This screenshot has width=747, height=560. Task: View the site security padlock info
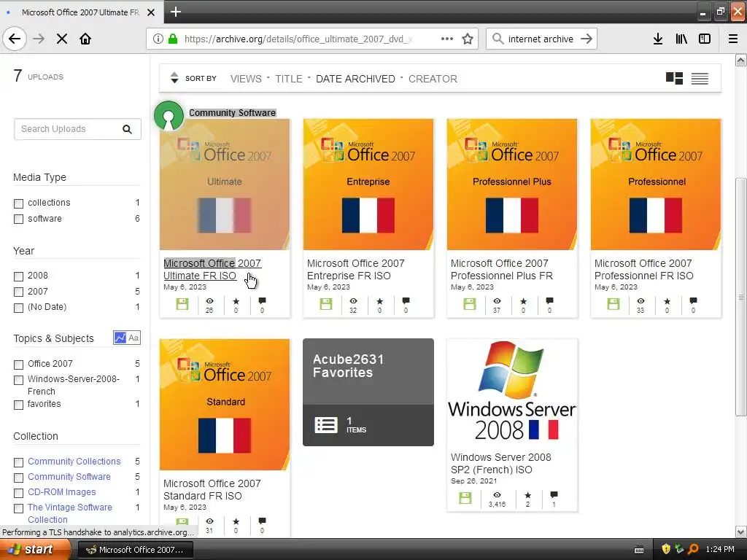(x=173, y=39)
